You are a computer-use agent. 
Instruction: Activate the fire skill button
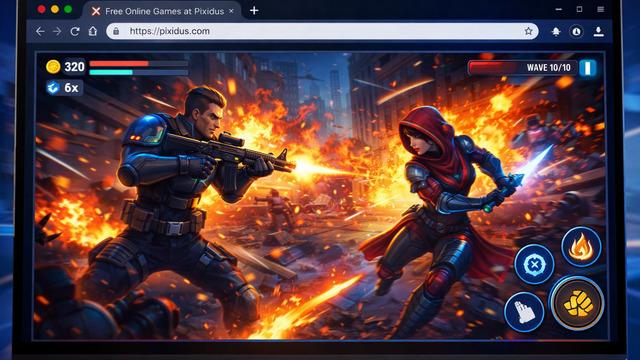tap(581, 247)
